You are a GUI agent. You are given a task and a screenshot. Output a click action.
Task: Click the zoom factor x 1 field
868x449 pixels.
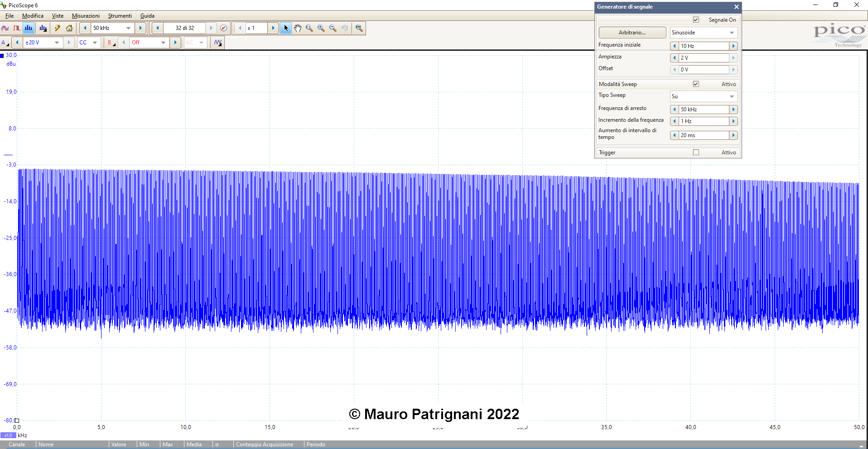point(256,28)
